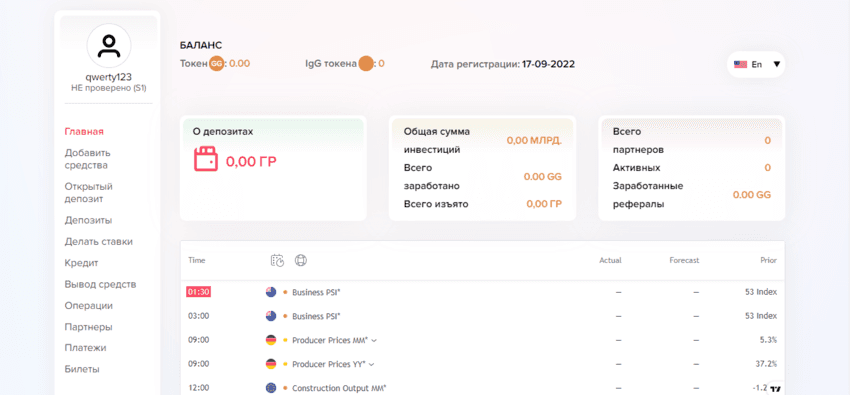Viewport: 850px width, 395px height.
Task: Open Добавить средства menu item
Action: 88,159
